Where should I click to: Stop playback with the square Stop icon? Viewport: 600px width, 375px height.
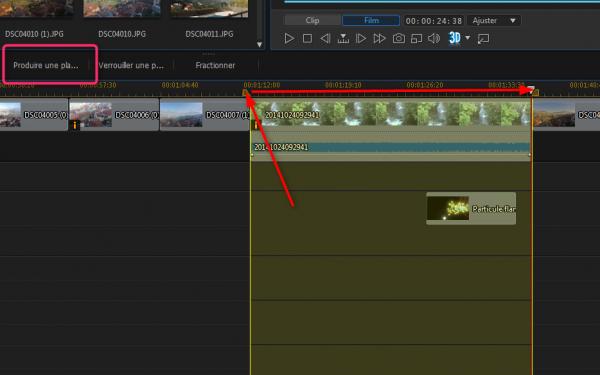click(x=307, y=38)
